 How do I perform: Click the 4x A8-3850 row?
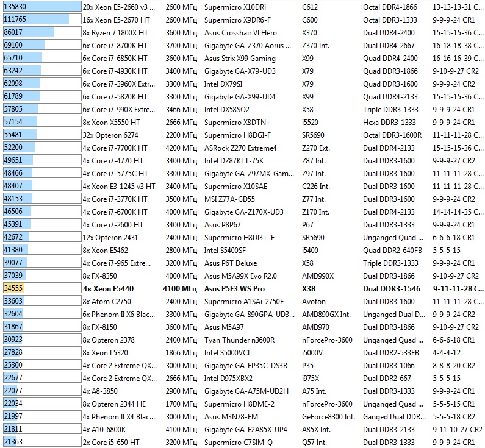pos(243,391)
